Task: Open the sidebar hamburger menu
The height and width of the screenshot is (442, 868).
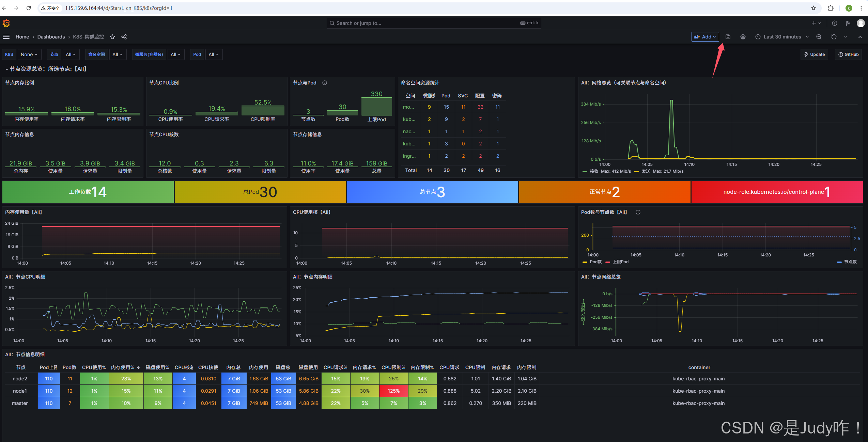Action: (x=6, y=37)
